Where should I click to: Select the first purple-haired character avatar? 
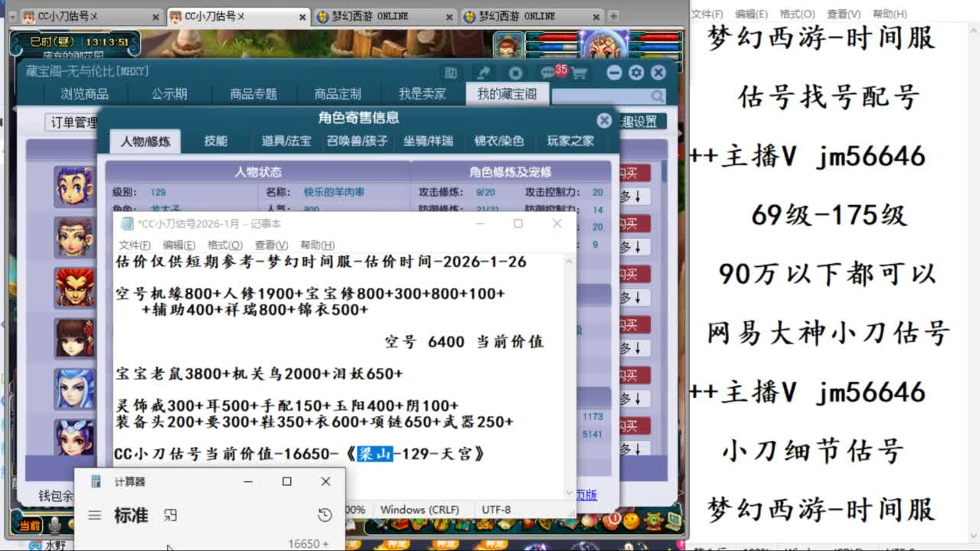[x=74, y=186]
